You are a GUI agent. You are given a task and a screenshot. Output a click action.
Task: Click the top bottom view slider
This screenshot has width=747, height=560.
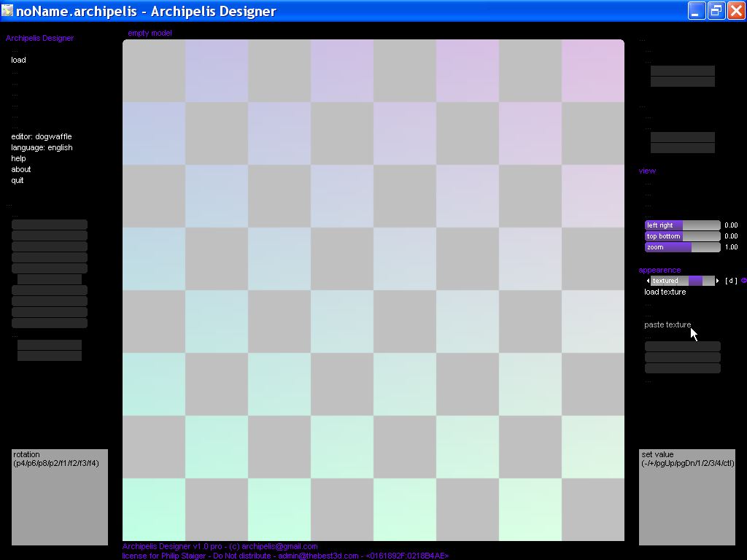click(x=682, y=236)
